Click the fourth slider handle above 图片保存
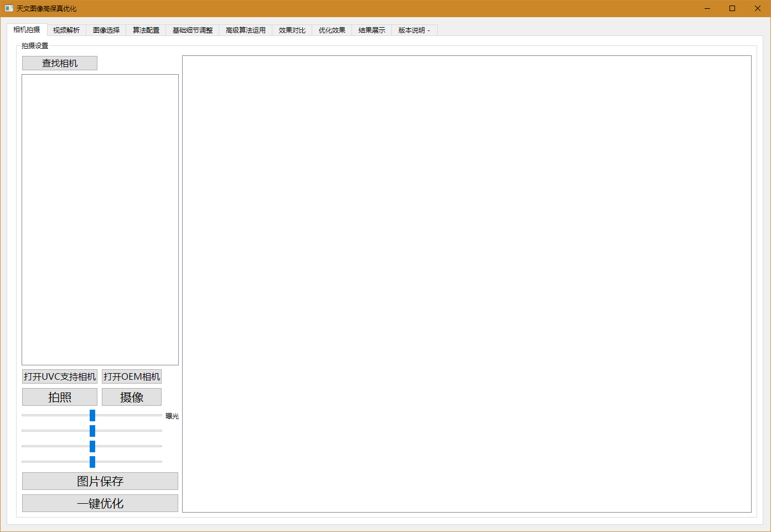The image size is (771, 532). (92, 462)
